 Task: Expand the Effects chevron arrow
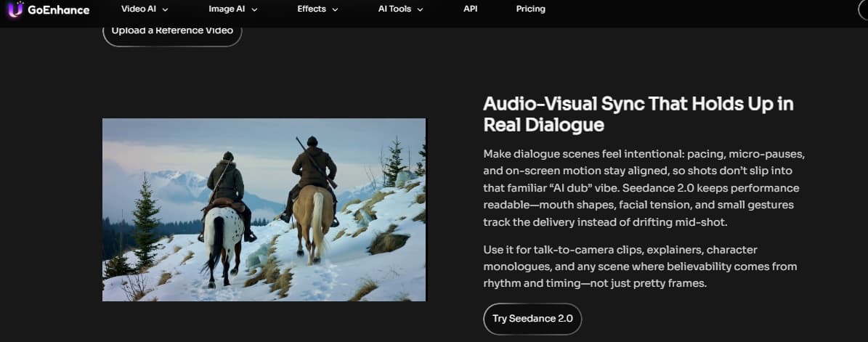pos(335,10)
